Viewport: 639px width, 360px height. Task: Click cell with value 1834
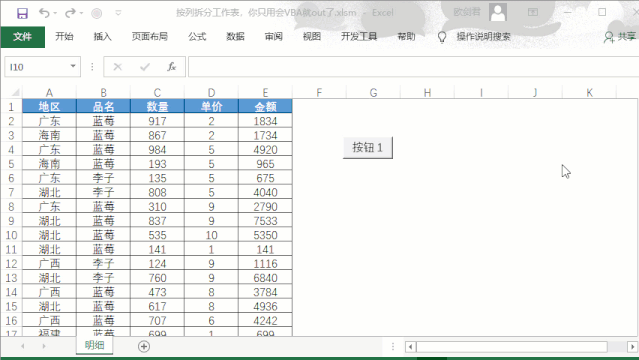pos(265,121)
